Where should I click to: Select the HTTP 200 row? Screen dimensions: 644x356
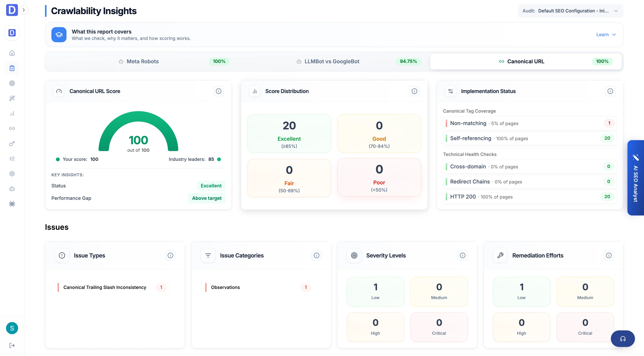(530, 196)
